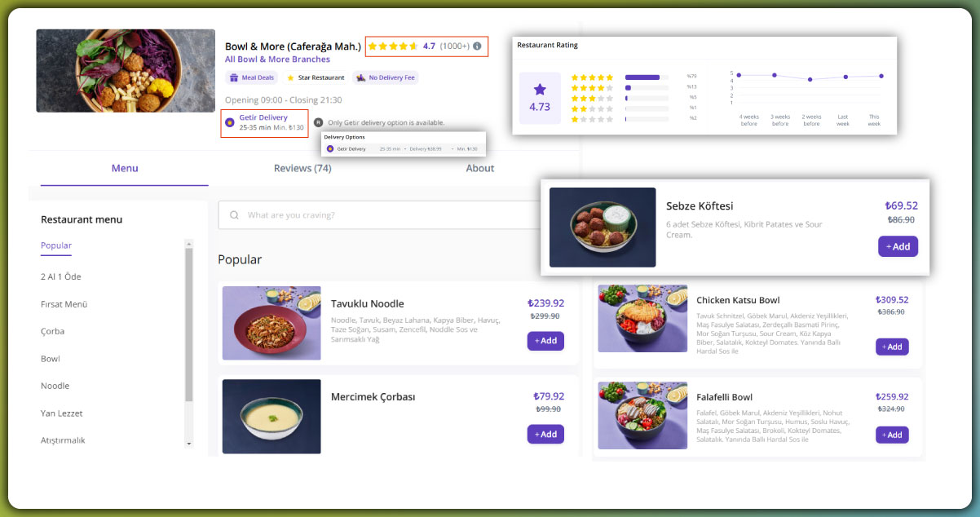Open the Mercimek Çorbası photo
Image resolution: width=980 pixels, height=517 pixels.
271,416
